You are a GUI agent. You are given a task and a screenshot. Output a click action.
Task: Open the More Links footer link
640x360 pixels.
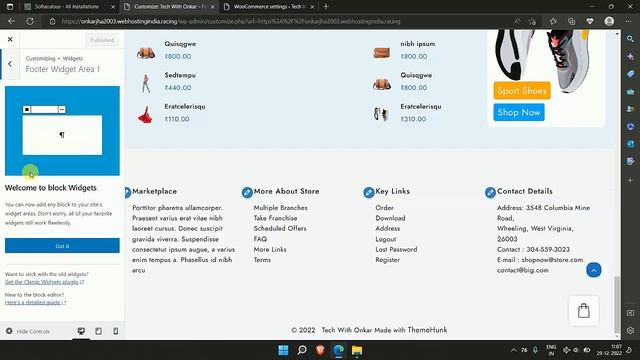pyautogui.click(x=270, y=249)
